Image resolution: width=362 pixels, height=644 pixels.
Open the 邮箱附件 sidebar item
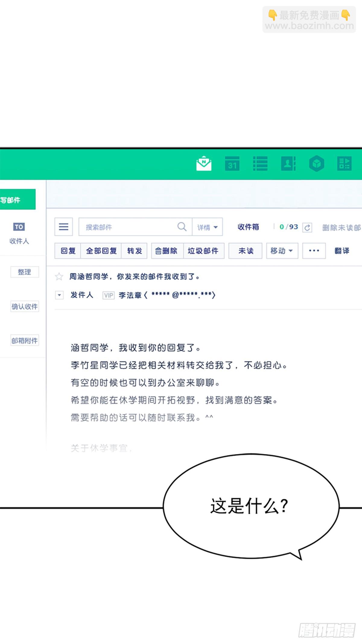[24, 341]
